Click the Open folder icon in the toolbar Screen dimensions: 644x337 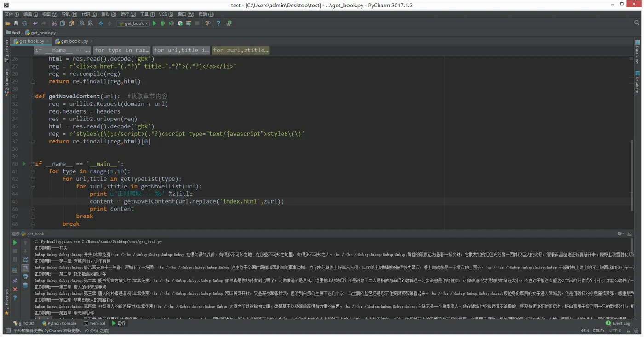[x=7, y=23]
